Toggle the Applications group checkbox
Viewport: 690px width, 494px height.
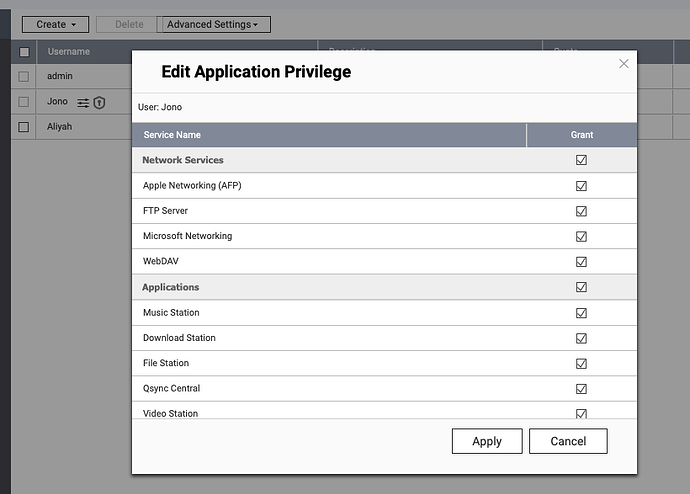click(x=581, y=287)
